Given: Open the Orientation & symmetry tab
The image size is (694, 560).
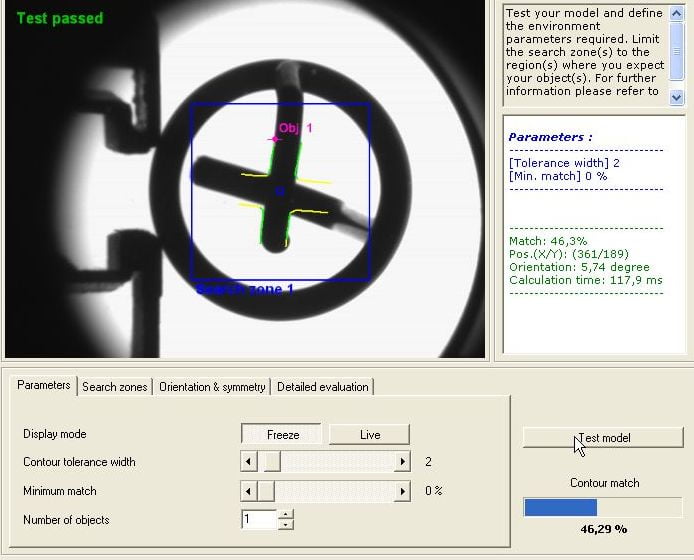Looking at the screenshot, I should click(212, 387).
